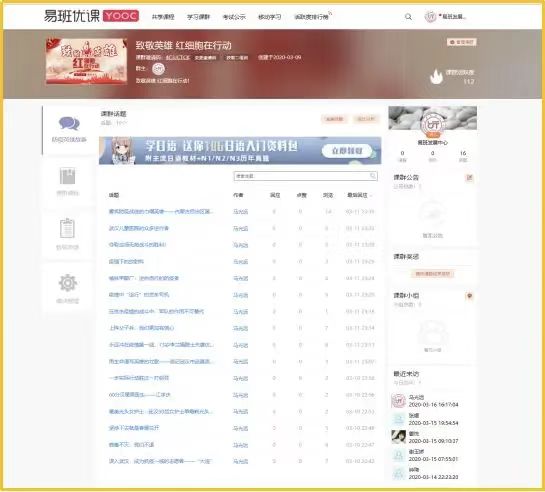Screen dimensions: 545x492
Task: Click the edit icon beside 课群公告
Action: 469,178
